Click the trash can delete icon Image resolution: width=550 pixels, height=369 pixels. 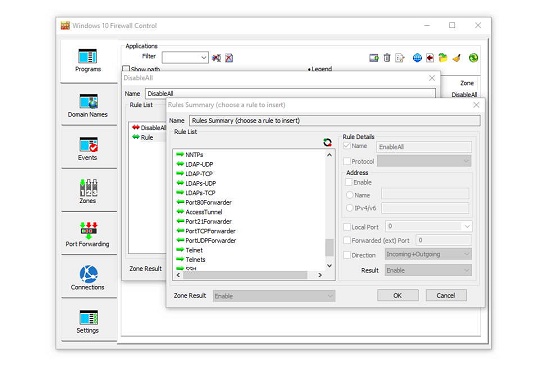pos(387,58)
